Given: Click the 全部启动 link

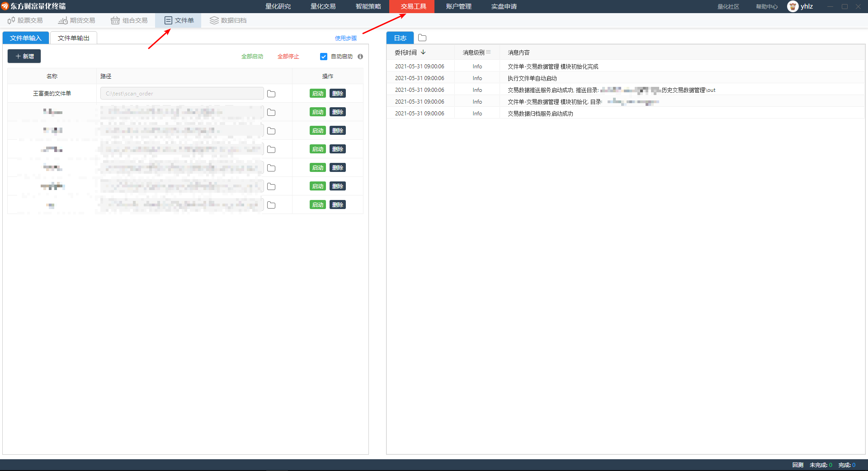Looking at the screenshot, I should [x=252, y=57].
